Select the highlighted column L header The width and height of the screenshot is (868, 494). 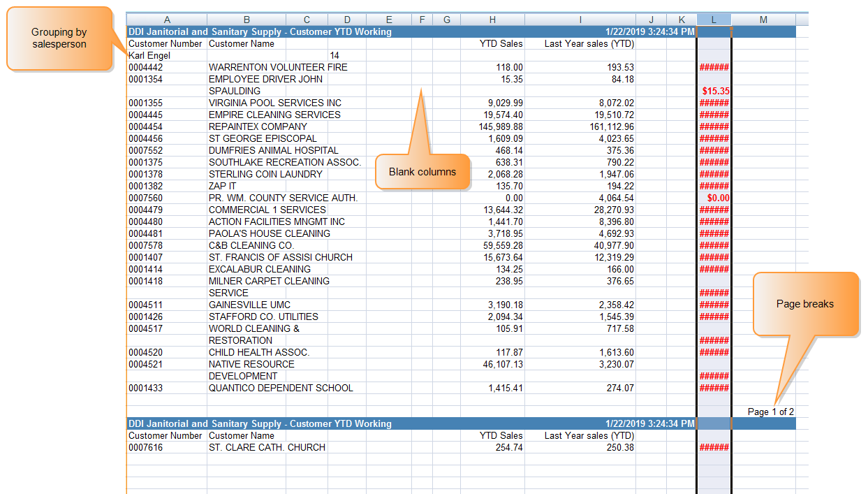[713, 19]
